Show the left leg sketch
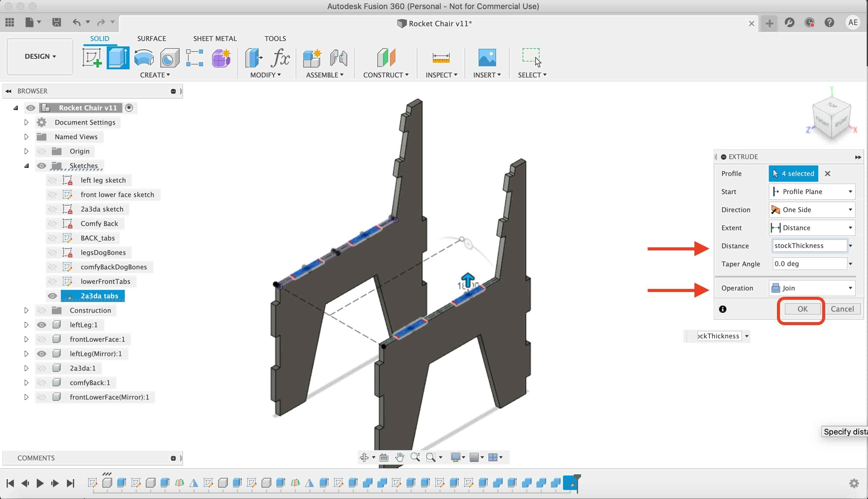The height and width of the screenshot is (499, 868). [x=52, y=180]
